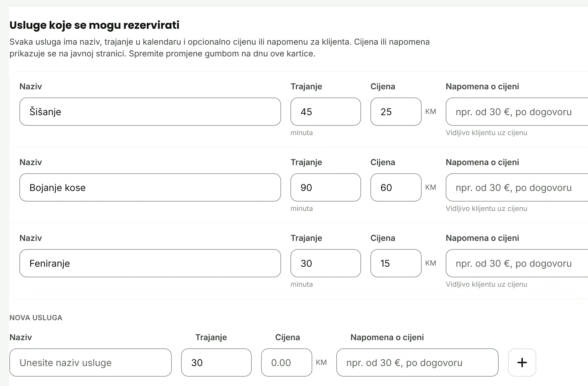Click 'Vidljivo klijentu uz cijenu' under Šišanje note
Viewport: 588px width, 386px height.
tap(487, 133)
